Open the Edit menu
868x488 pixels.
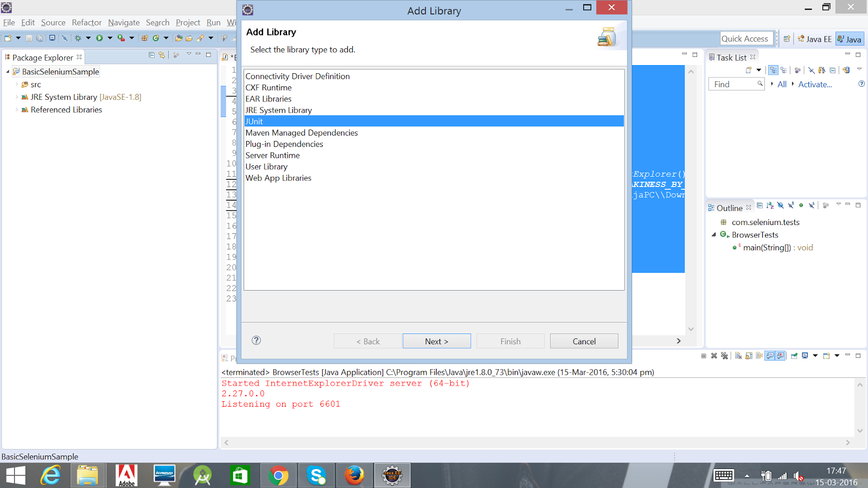pyautogui.click(x=28, y=22)
